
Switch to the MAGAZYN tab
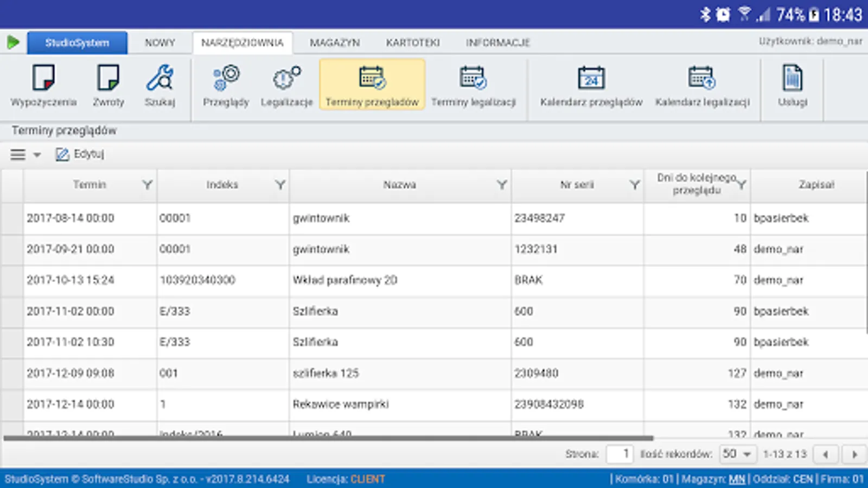[x=335, y=42]
